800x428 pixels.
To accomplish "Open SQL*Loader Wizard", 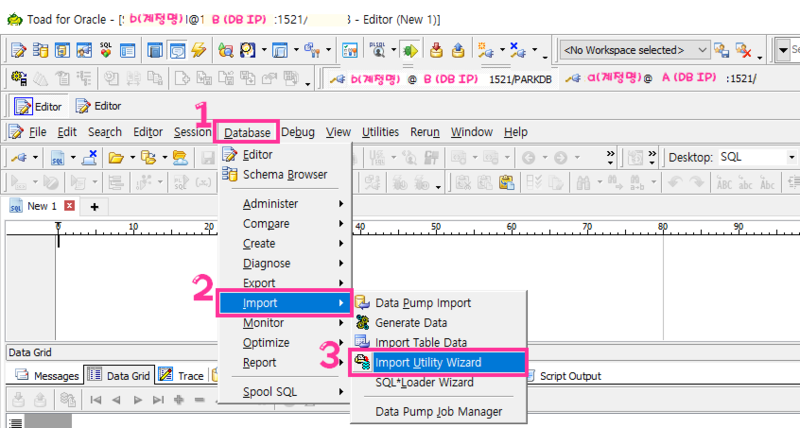I will pos(439,382).
